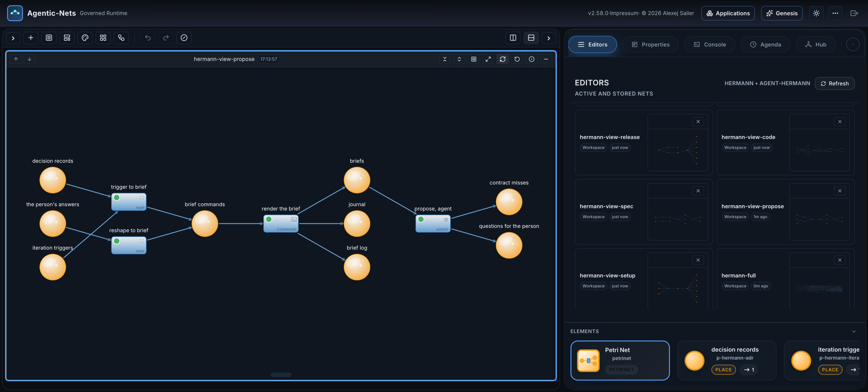Expand the right chevron next to layout icons
The height and width of the screenshot is (392, 868).
(549, 38)
